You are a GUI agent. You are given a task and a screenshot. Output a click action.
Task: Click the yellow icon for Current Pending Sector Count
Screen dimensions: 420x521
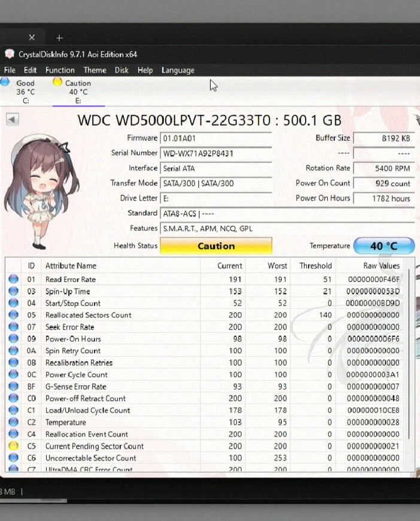click(x=13, y=446)
